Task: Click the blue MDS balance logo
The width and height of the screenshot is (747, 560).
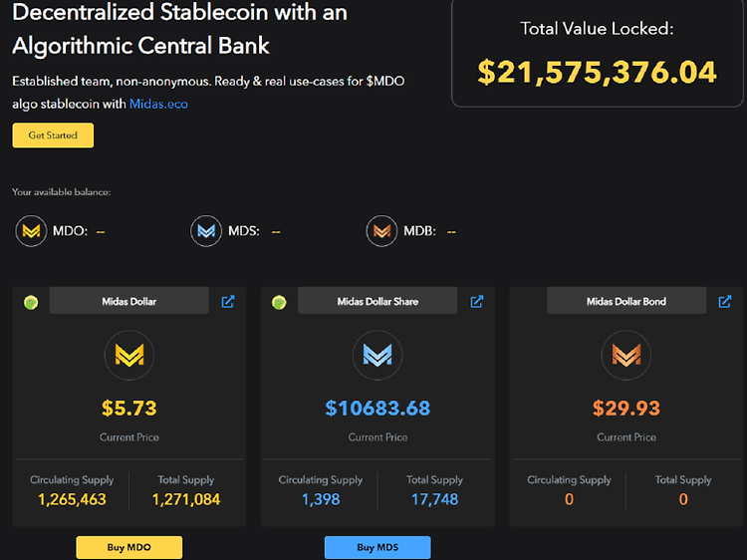Action: point(206,231)
